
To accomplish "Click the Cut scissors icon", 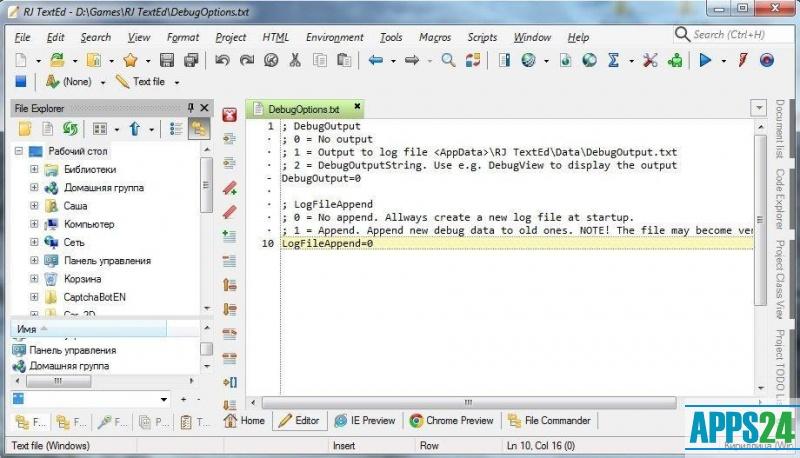I will pos(295,60).
